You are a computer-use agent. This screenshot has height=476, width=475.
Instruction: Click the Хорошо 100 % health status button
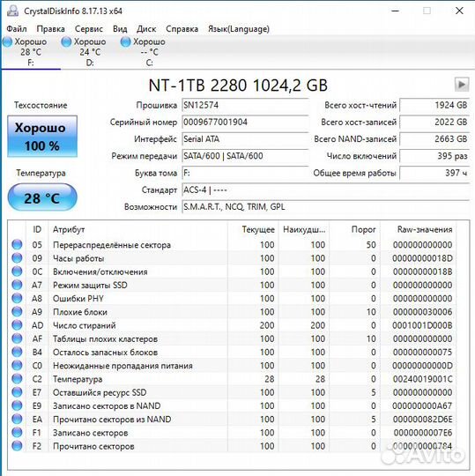[x=42, y=137]
